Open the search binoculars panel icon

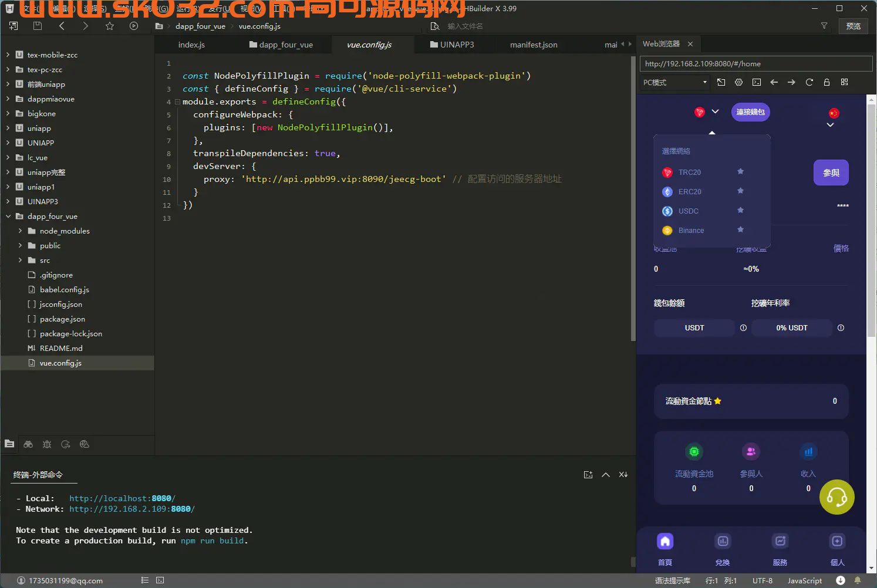[x=28, y=444]
